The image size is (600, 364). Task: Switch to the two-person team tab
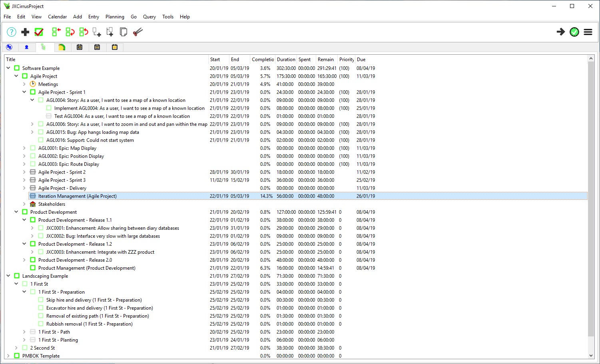(9, 47)
